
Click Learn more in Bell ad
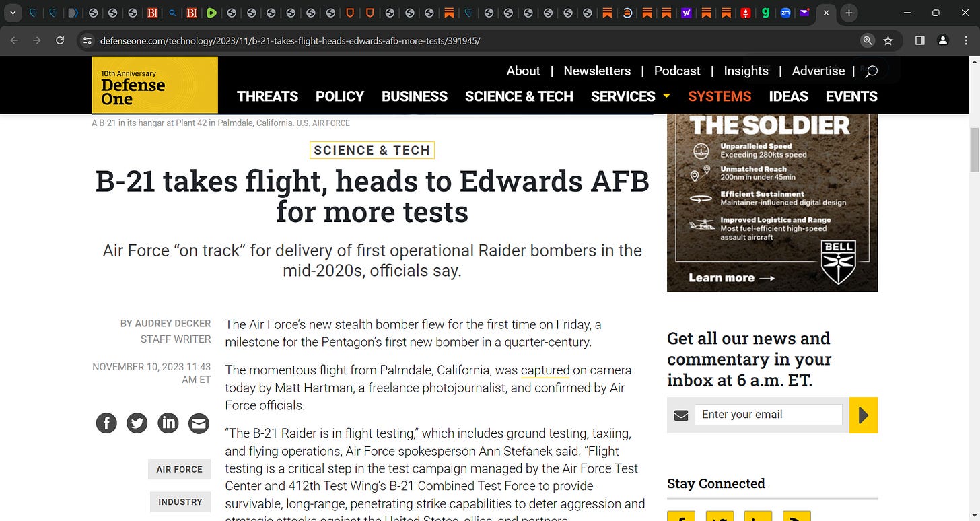(732, 277)
